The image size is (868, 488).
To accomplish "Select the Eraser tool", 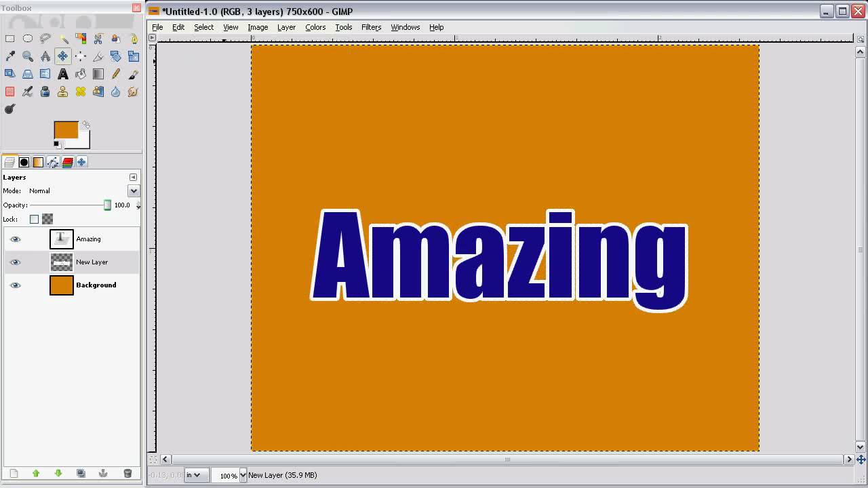I will pos(9,91).
